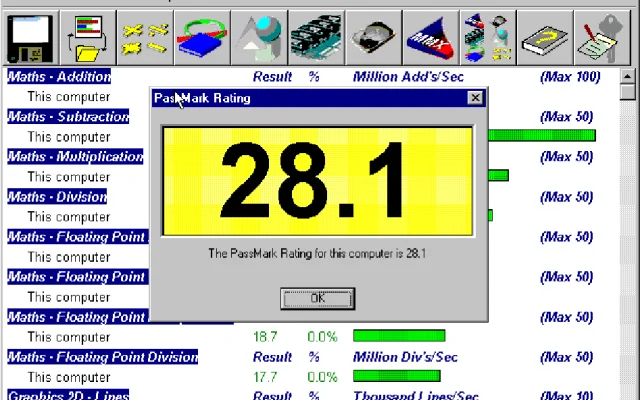This screenshot has height=400, width=640.
Task: Open the help book icon
Action: tap(543, 37)
